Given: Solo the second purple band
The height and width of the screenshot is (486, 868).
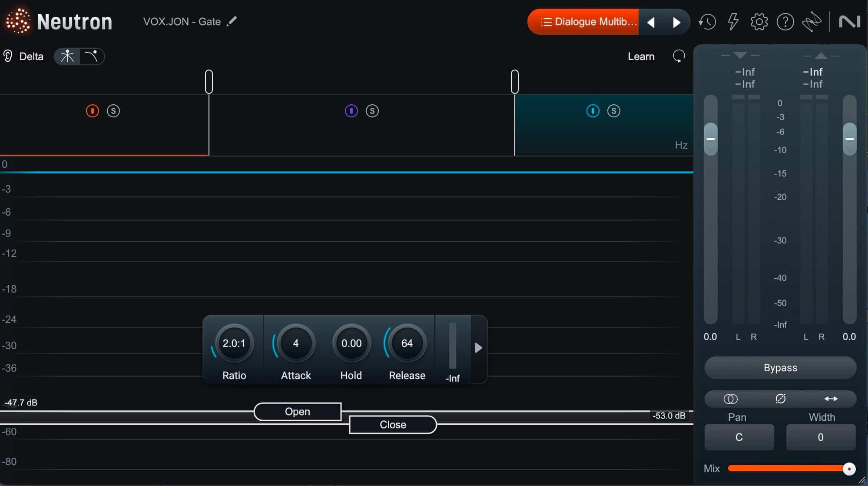Looking at the screenshot, I should coord(372,111).
